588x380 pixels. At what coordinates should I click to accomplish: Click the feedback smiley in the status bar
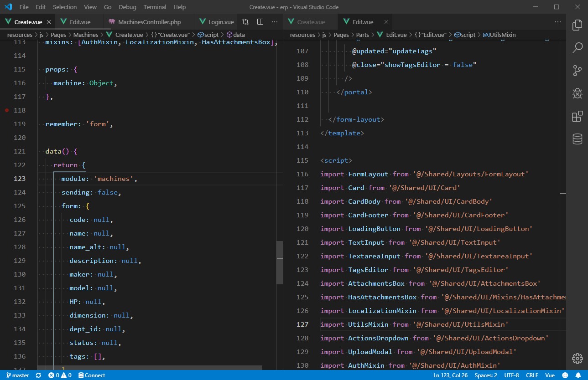click(x=564, y=375)
